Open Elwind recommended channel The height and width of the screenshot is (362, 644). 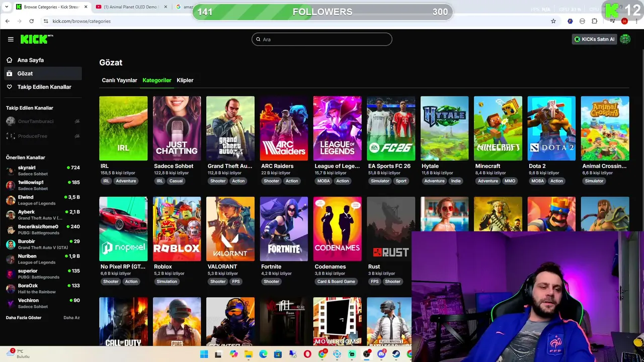click(x=43, y=200)
